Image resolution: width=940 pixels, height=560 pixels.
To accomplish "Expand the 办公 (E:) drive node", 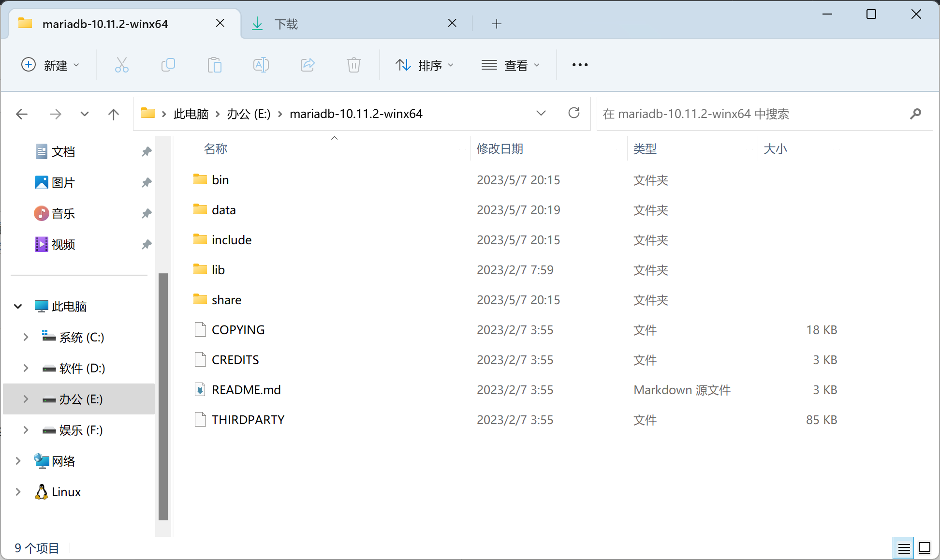I will coord(26,399).
